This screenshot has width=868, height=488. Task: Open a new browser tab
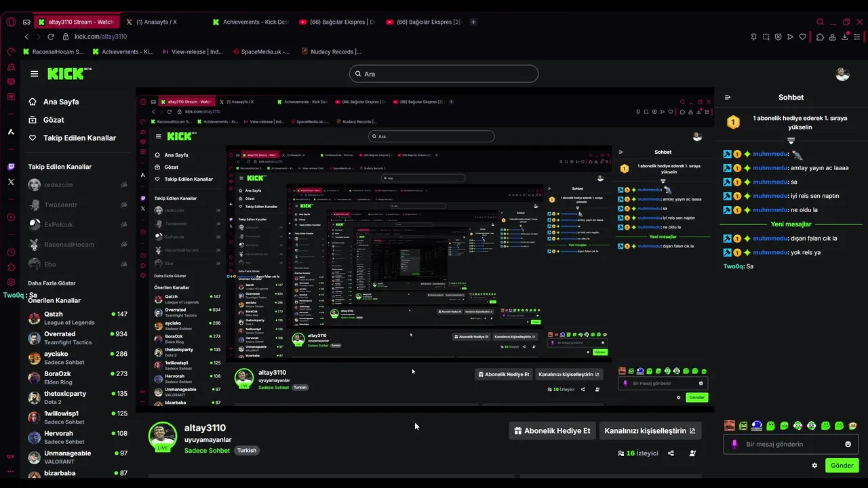[x=473, y=22]
